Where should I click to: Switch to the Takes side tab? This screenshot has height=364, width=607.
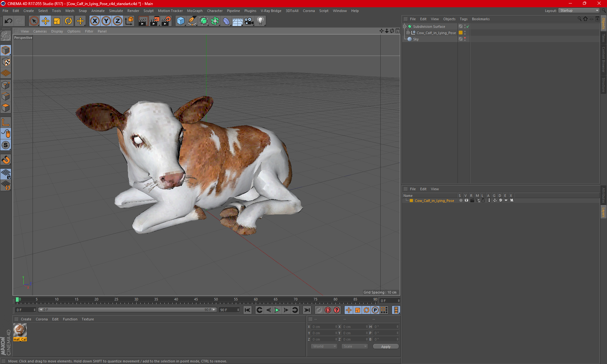point(603,38)
